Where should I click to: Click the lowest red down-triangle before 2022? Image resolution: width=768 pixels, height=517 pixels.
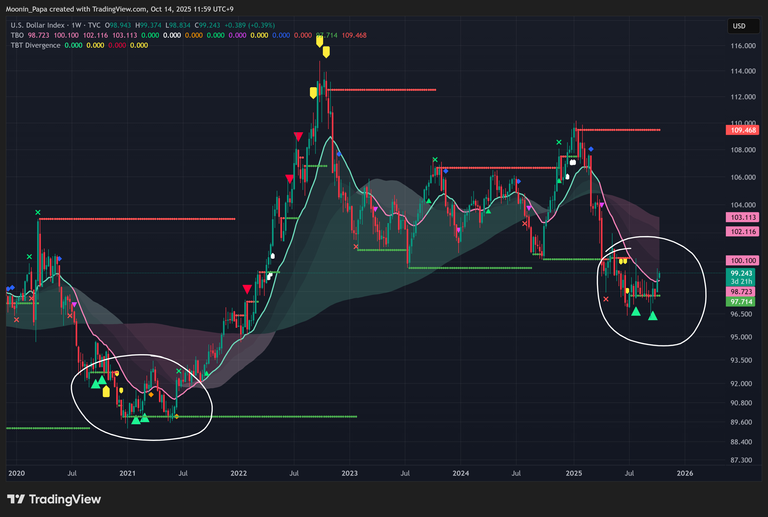click(247, 288)
